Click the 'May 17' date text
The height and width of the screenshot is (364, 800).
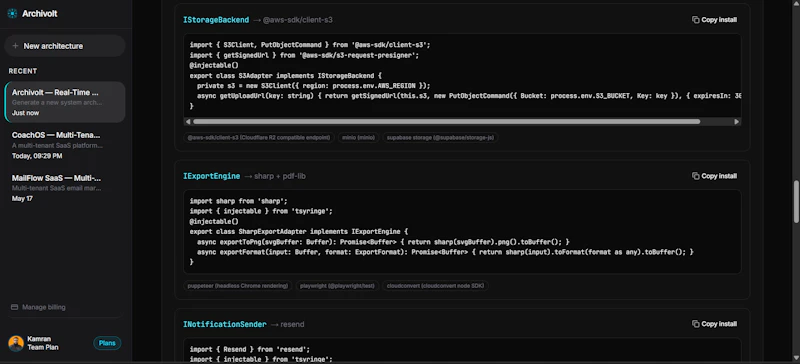pyautogui.click(x=22, y=199)
